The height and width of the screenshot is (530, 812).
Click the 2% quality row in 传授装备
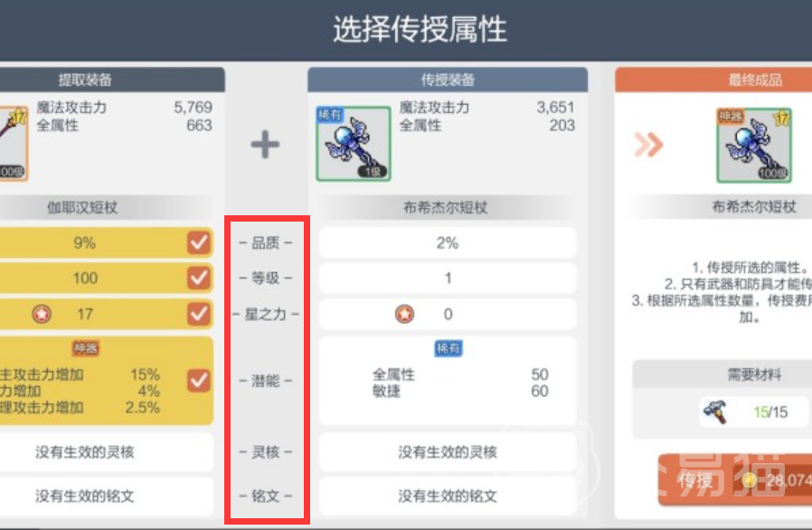click(448, 242)
